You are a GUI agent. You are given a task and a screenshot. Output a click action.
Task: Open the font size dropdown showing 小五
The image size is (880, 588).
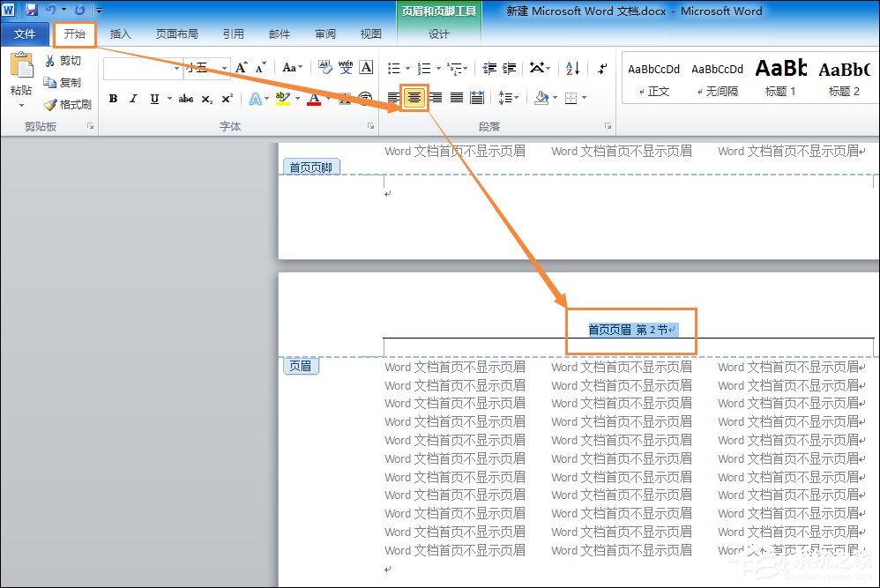click(x=225, y=68)
